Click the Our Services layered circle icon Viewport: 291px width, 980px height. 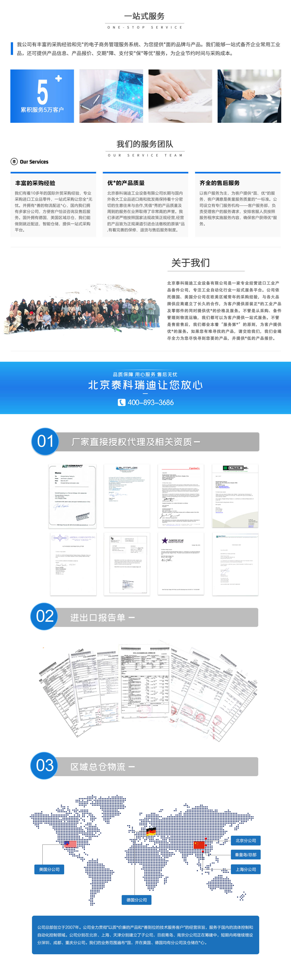tap(14, 162)
